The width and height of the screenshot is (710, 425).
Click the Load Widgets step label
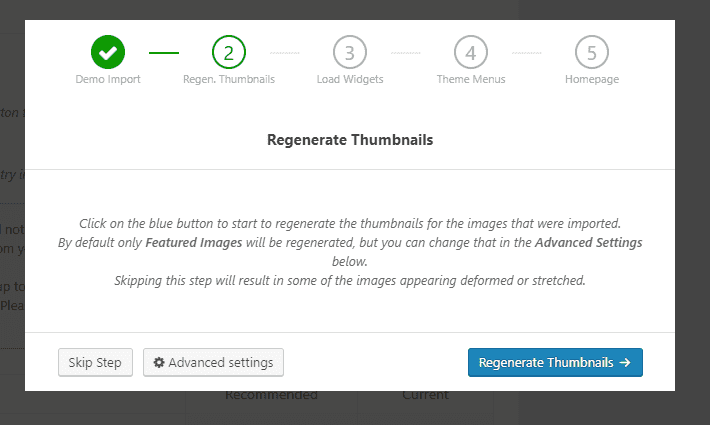click(350, 79)
